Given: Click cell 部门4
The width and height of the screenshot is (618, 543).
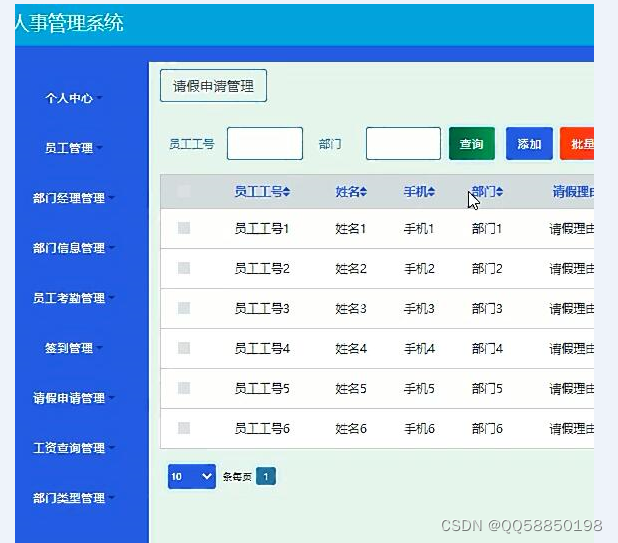Looking at the screenshot, I should tap(487, 349).
